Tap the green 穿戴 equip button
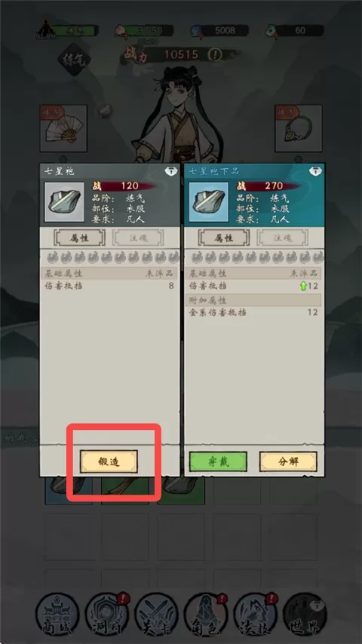This screenshot has width=362, height=644. [218, 462]
